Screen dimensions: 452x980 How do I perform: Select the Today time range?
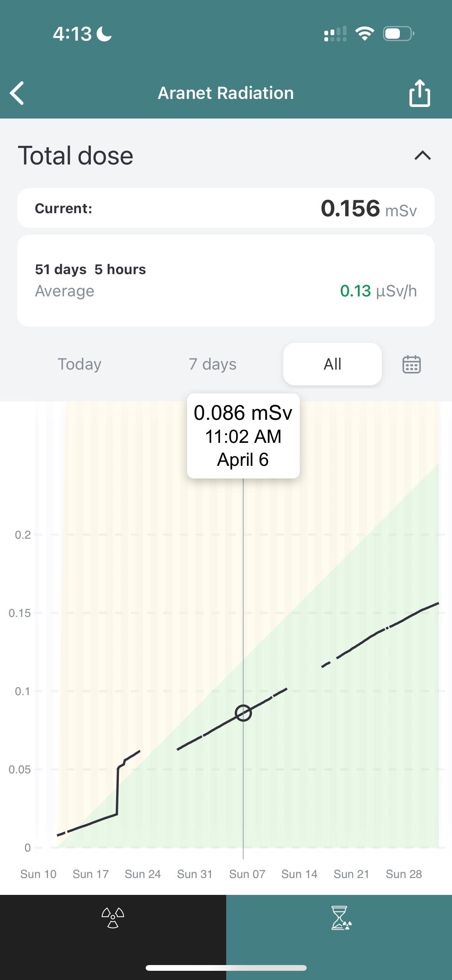coord(79,364)
